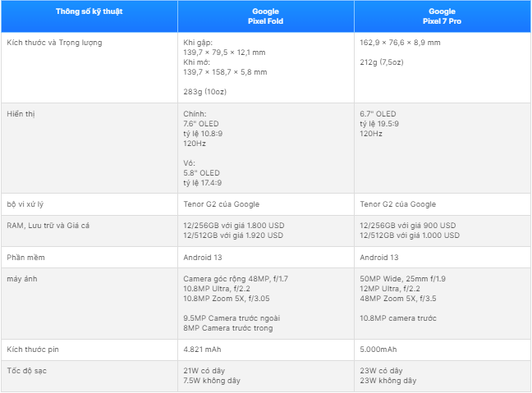Click the 7.6" OLED main display text

tap(201, 124)
